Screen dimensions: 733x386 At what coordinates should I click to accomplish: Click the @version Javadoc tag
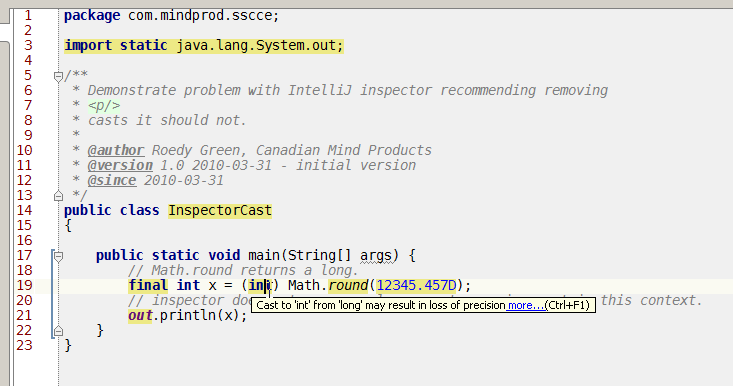[120, 165]
